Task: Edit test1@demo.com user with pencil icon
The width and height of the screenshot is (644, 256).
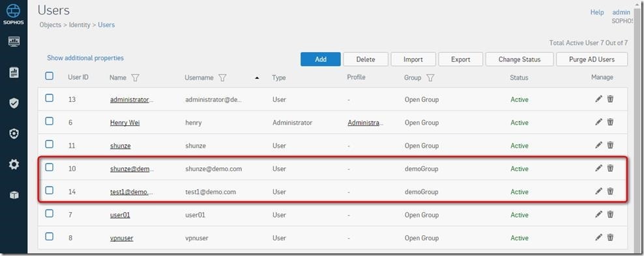Action: click(598, 191)
